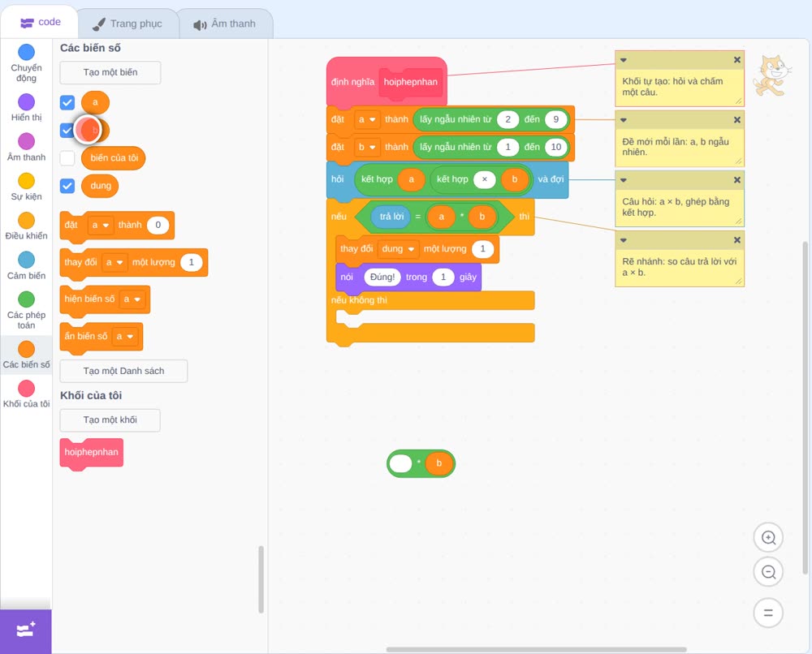Click the 'Đúng!' text field in nói block

[382, 278]
